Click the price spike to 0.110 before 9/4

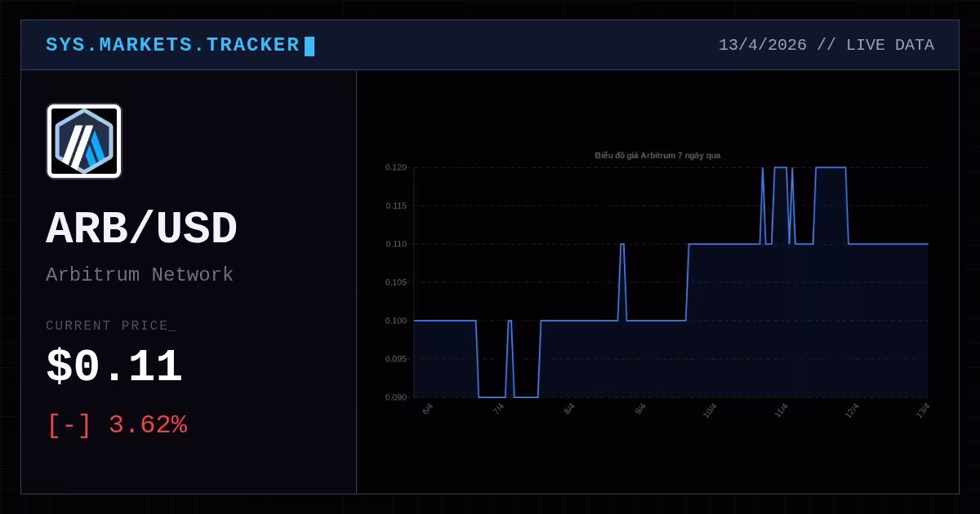pos(622,244)
